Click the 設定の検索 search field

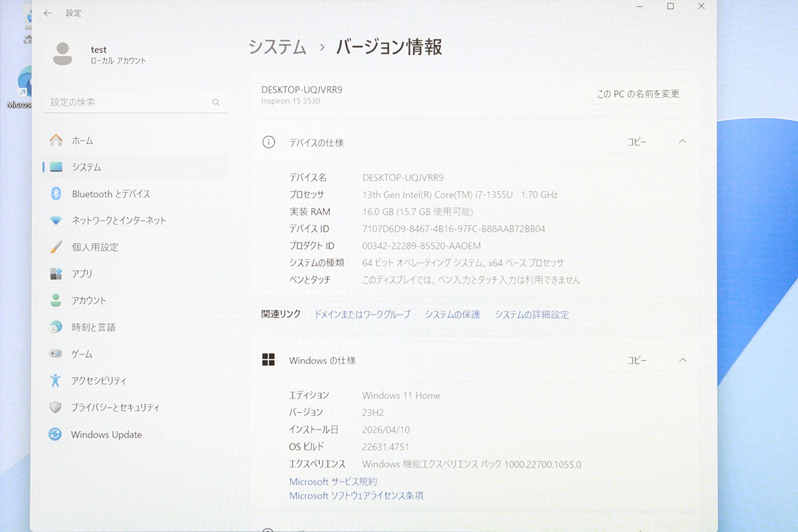(133, 103)
